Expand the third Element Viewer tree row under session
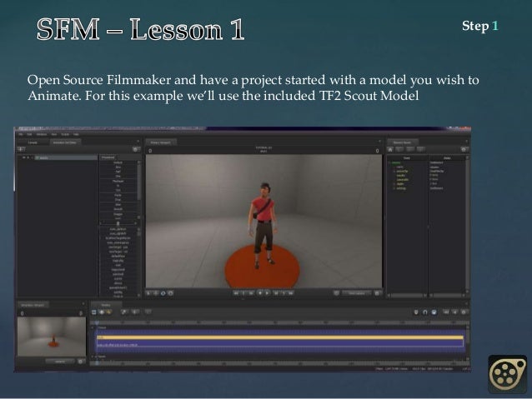 coord(394,172)
